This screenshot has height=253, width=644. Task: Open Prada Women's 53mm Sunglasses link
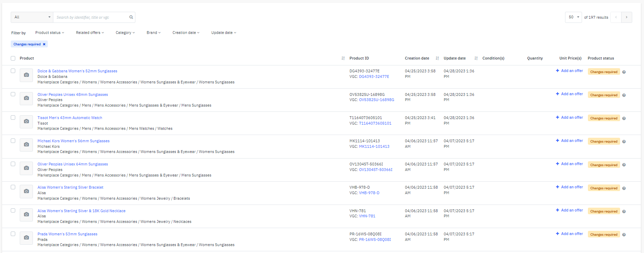67,234
